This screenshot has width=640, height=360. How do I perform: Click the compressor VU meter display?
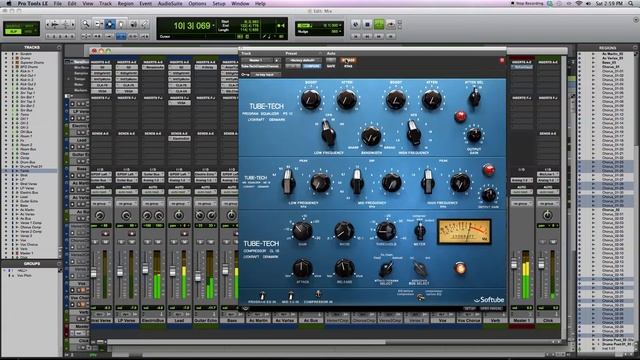[464, 231]
